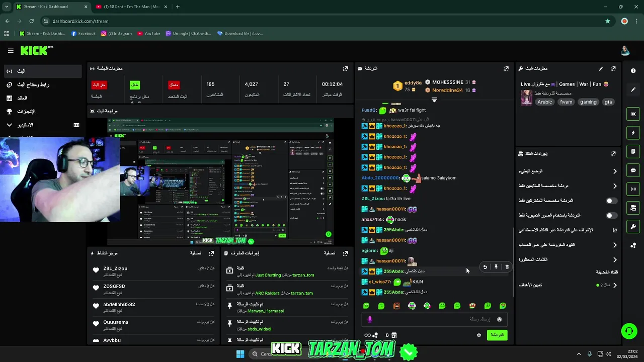Viewport: 644px width, 362px height.
Task: Click the pencil icon on right rail
Action: (x=633, y=89)
